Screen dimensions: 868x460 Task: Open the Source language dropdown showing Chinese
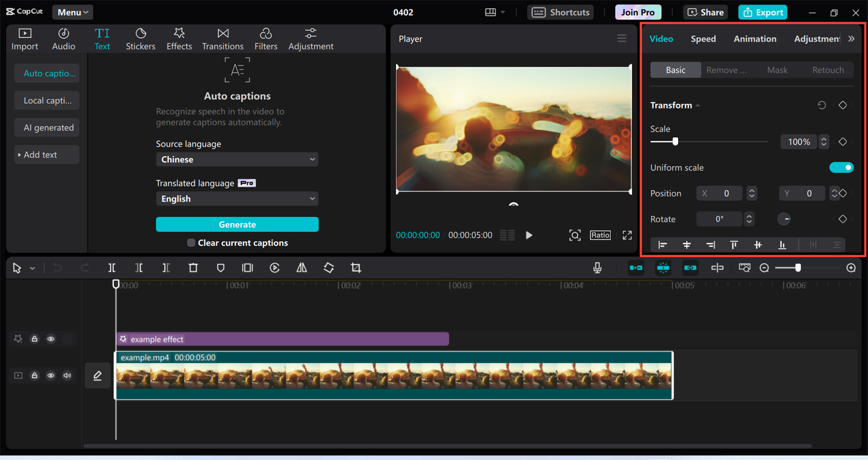pyautogui.click(x=237, y=159)
